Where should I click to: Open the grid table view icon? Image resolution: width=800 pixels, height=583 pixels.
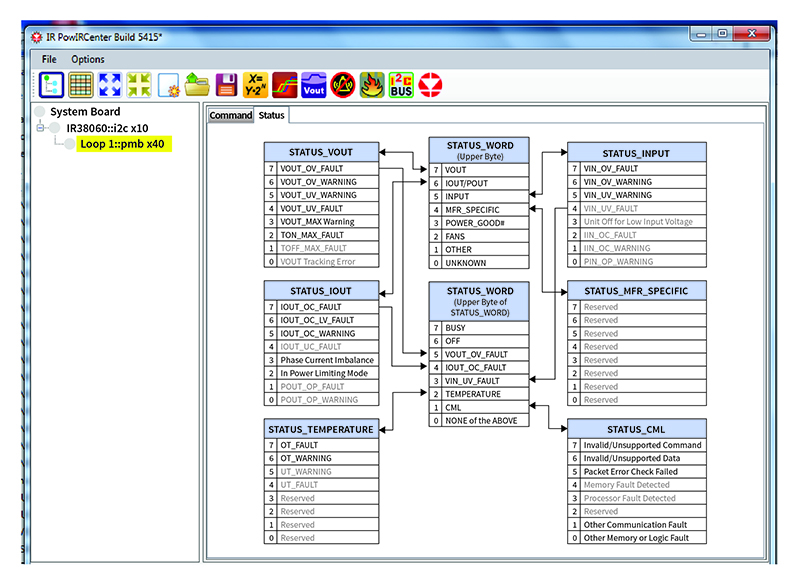pos(81,85)
